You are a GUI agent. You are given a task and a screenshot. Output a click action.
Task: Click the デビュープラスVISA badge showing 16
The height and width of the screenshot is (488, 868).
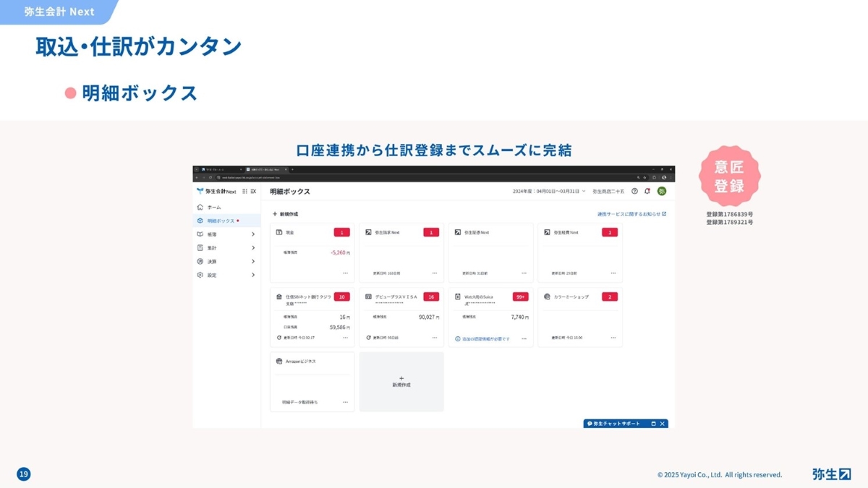[431, 296]
